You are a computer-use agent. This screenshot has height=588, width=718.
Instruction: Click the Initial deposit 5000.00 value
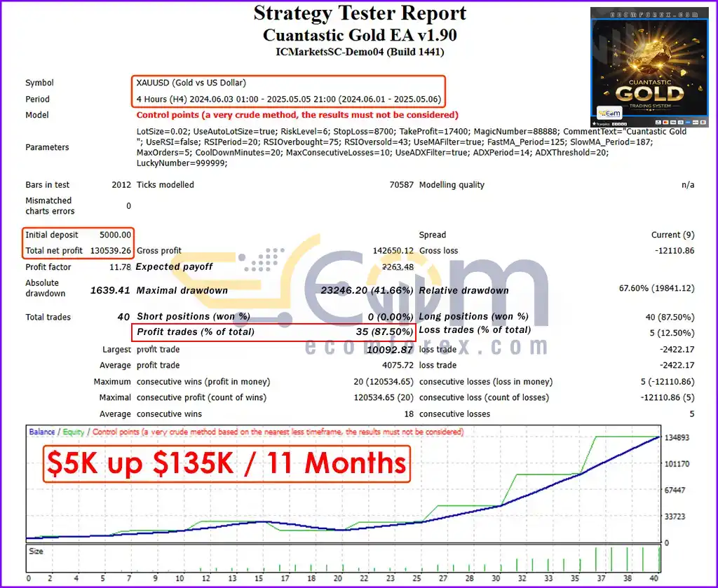pyautogui.click(x=116, y=235)
